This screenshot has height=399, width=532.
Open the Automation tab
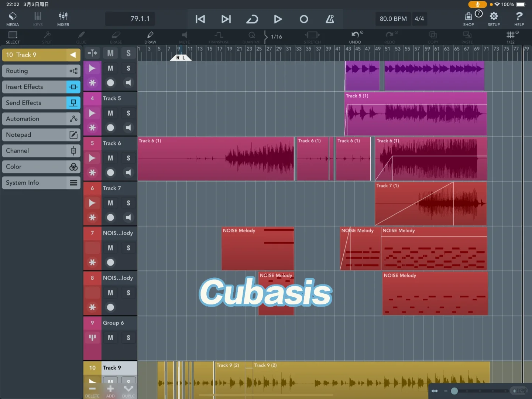click(41, 119)
